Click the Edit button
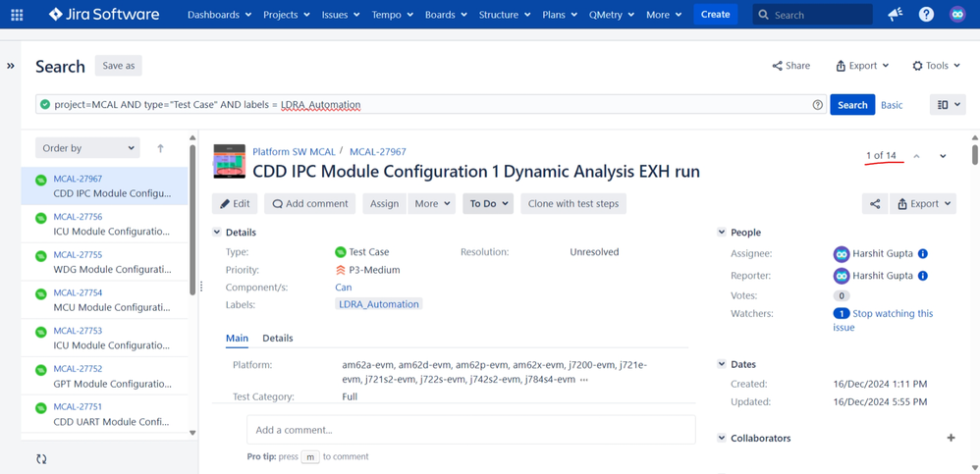The image size is (980, 474). pos(235,203)
